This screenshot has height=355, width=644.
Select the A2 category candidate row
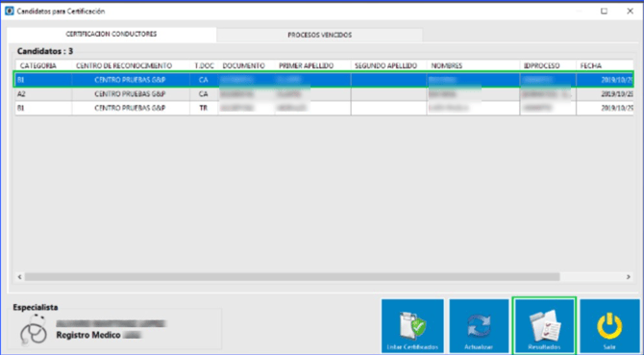coord(324,94)
